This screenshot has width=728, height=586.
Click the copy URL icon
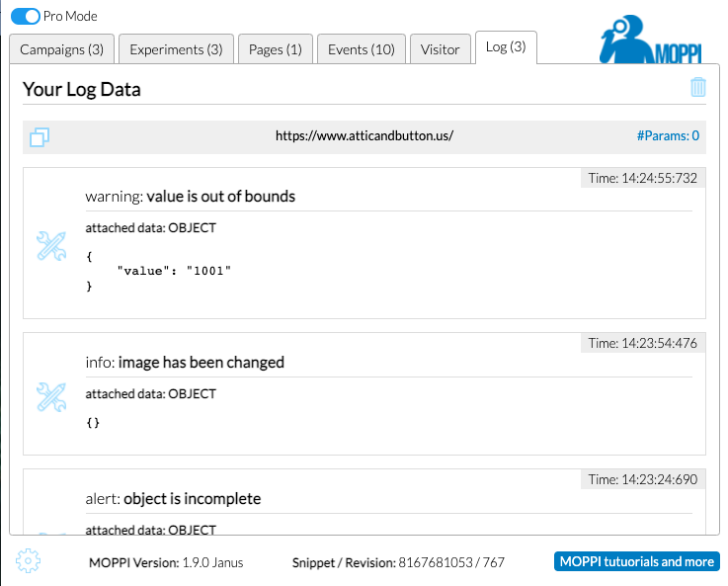40,137
